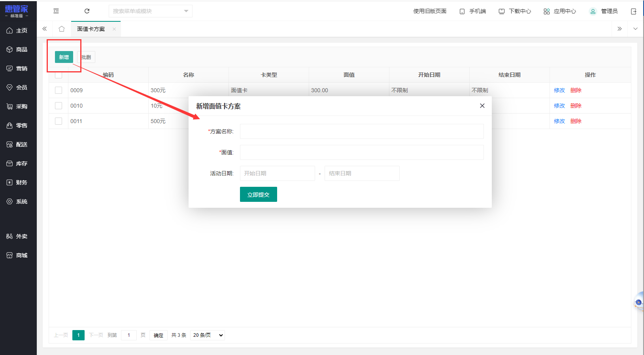Viewport: 644px width, 355px height.
Task: Click the 结束日期 date field
Action: click(x=362, y=173)
